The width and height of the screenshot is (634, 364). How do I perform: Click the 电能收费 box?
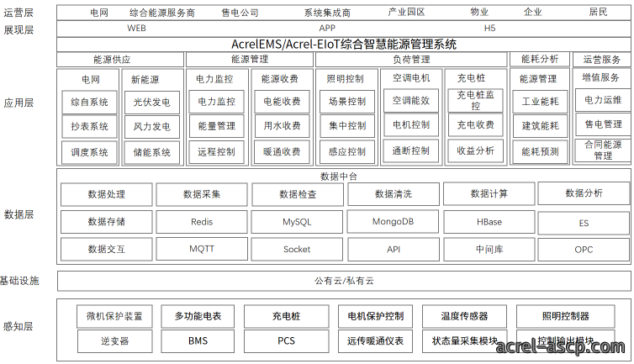click(282, 102)
